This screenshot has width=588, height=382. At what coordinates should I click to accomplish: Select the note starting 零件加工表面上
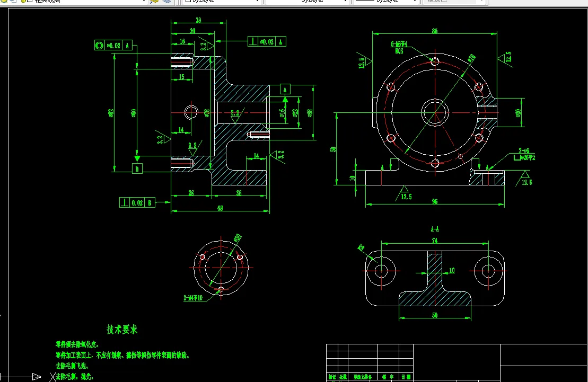click(x=122, y=355)
